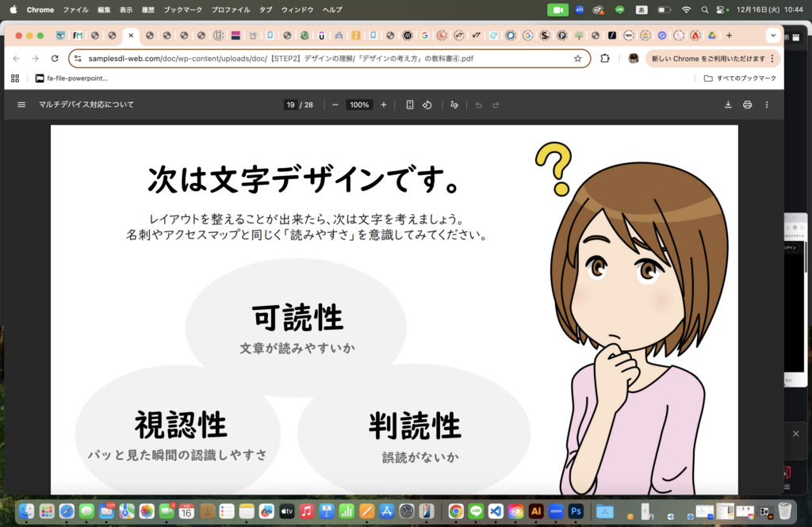The width and height of the screenshot is (812, 527).
Task: Select the PDF annotation draw tool
Action: coord(454,105)
